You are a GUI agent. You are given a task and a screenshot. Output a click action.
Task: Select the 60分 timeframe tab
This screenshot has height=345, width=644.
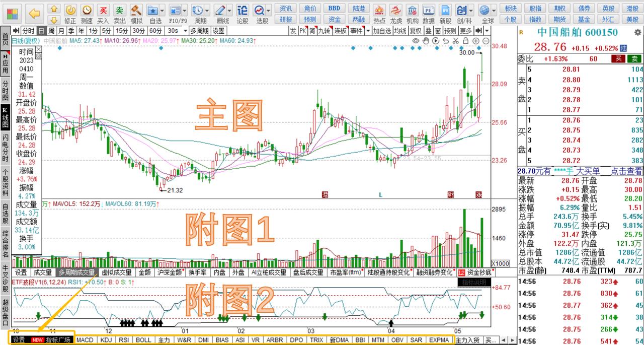pyautogui.click(x=156, y=31)
